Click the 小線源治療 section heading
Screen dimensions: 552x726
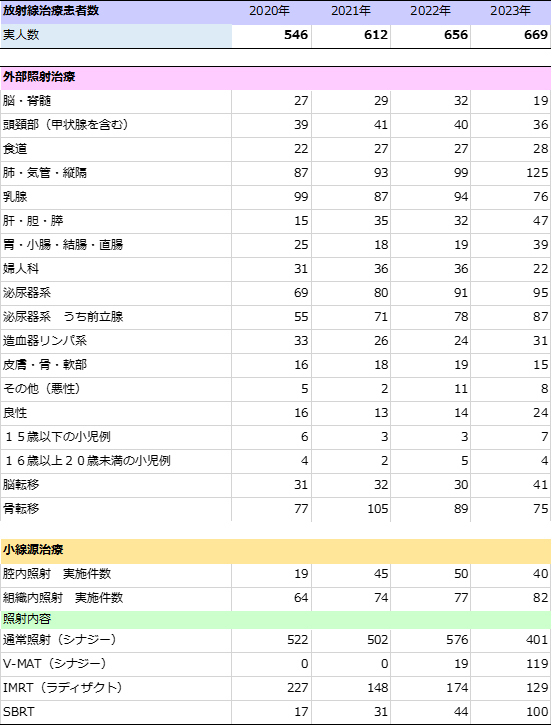point(33,550)
